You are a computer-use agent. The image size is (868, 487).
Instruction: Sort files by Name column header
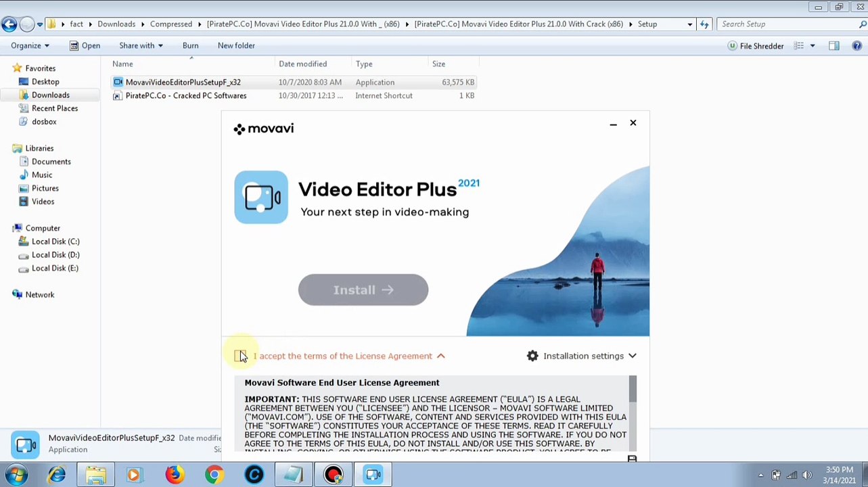click(x=122, y=64)
